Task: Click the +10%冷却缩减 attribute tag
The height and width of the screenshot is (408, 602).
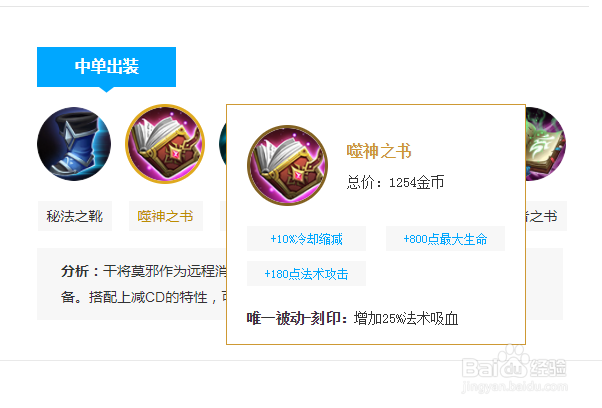Action: pyautogui.click(x=306, y=239)
